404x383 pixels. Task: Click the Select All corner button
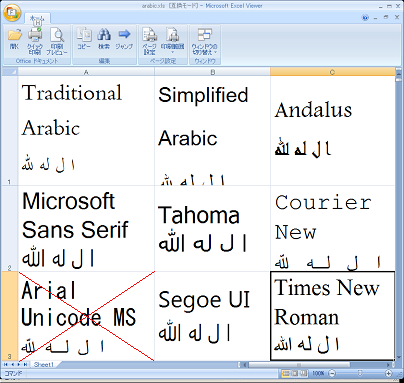(x=9, y=72)
